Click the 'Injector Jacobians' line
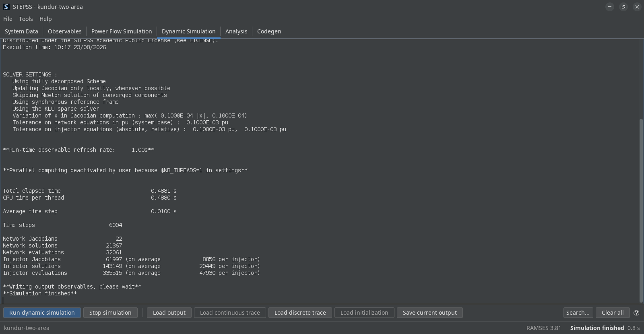Image resolution: width=644 pixels, height=334 pixels. (x=131, y=259)
